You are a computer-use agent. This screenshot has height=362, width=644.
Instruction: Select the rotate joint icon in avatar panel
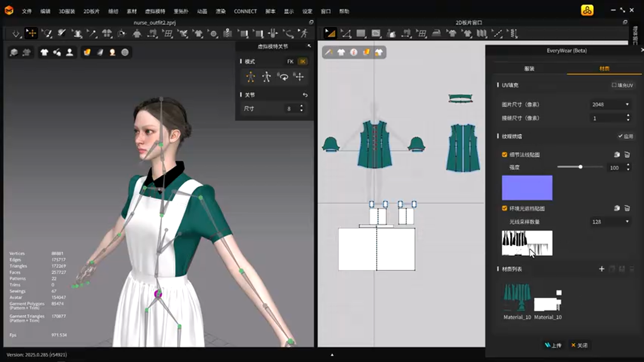click(283, 77)
